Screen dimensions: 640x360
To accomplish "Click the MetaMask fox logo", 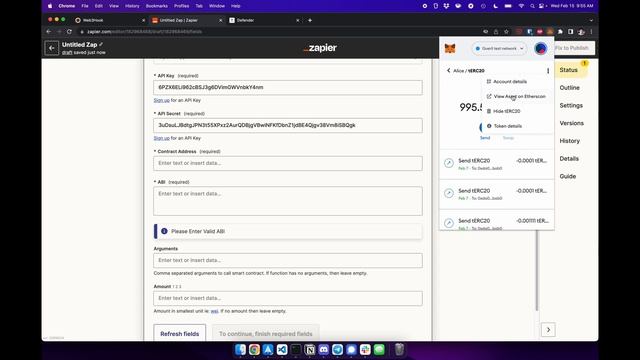I will click(450, 49).
